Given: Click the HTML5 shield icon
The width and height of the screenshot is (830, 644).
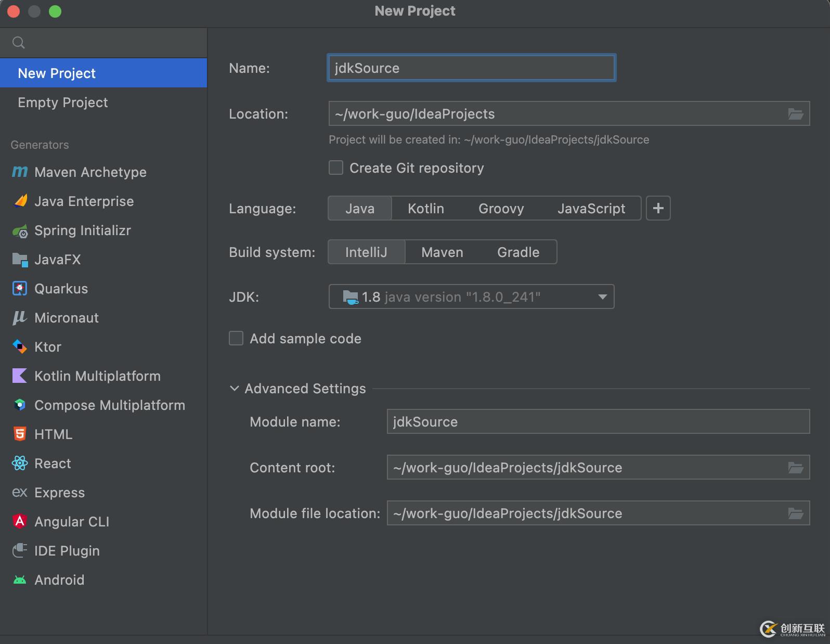Looking at the screenshot, I should pos(20,434).
